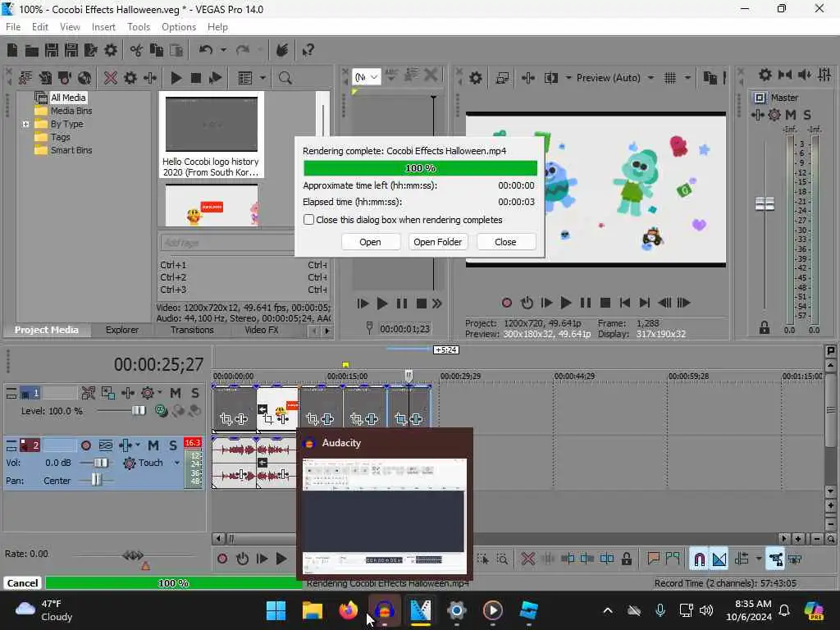Click the lock envelopes padlock icon
This screenshot has width=840, height=630.
click(626, 559)
